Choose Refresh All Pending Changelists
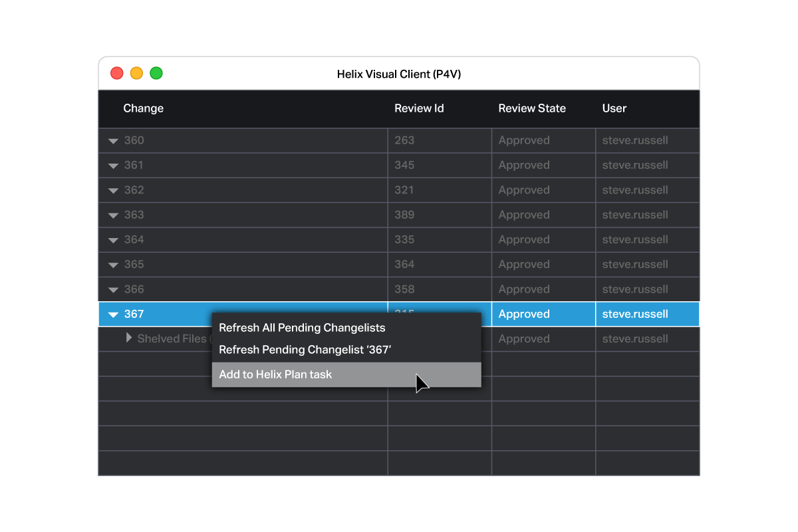The height and width of the screenshot is (532, 798). [x=346, y=327]
